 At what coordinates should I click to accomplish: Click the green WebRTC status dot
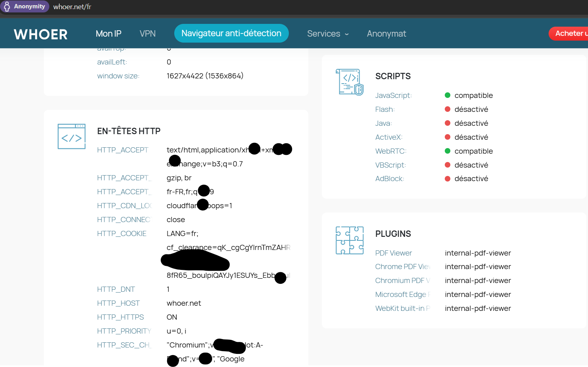point(447,151)
